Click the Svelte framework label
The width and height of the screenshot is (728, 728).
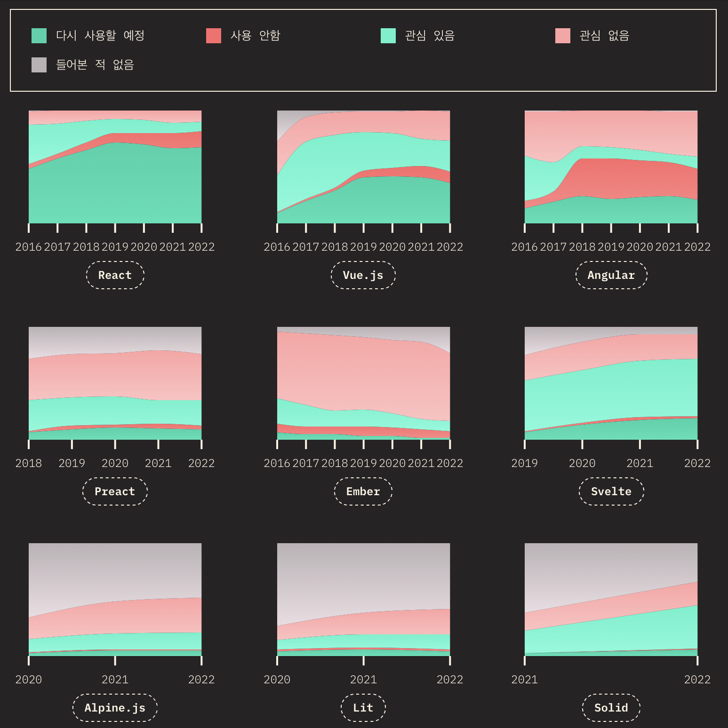tap(611, 491)
